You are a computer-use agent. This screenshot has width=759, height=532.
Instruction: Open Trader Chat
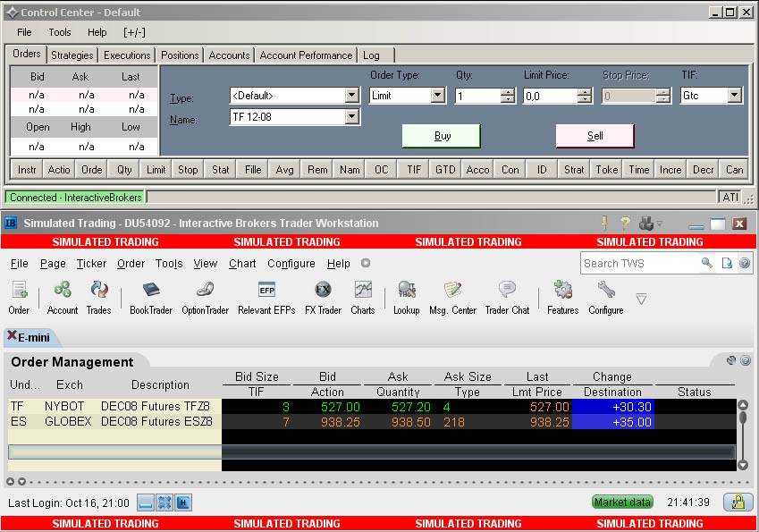tap(507, 297)
